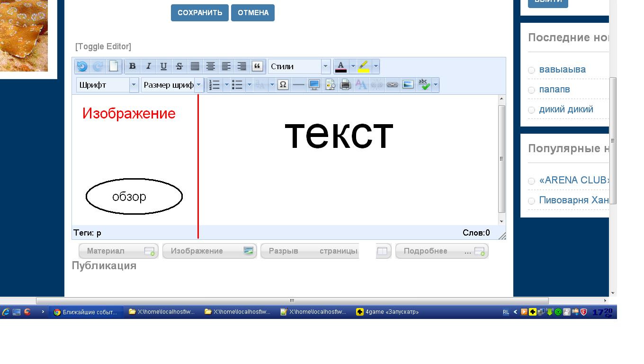Click the Изображение button below editor

(x=209, y=251)
